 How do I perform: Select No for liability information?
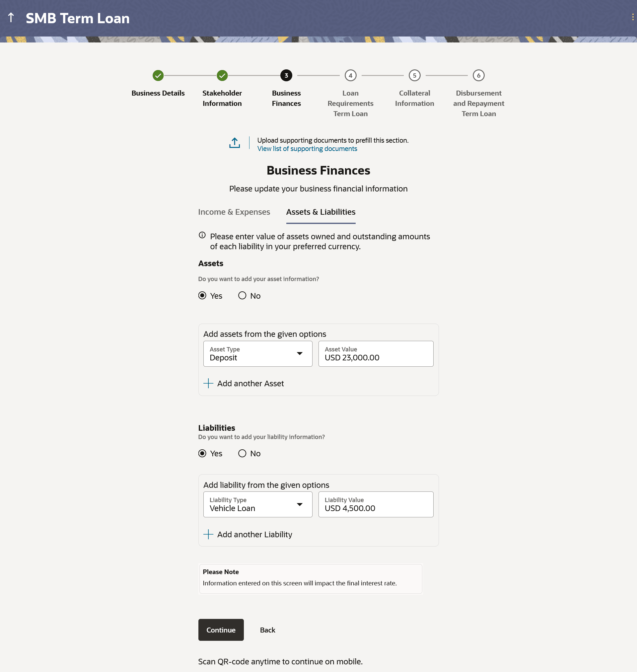[242, 453]
